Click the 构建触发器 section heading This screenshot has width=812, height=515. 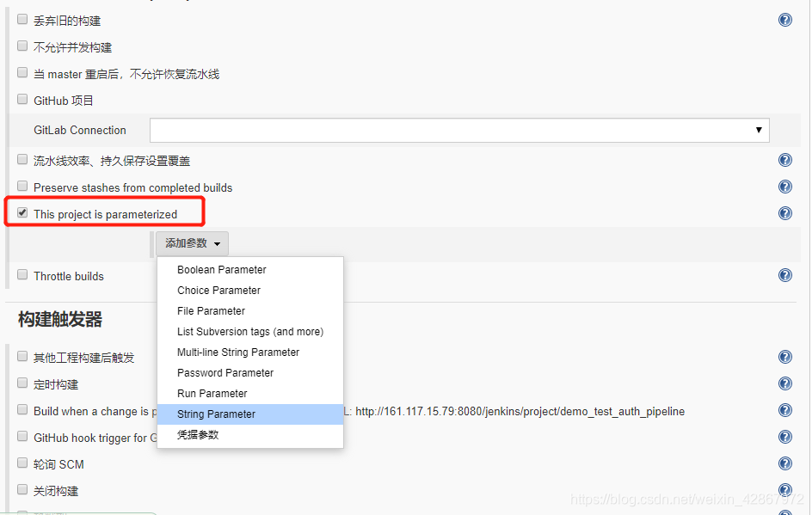(60, 319)
